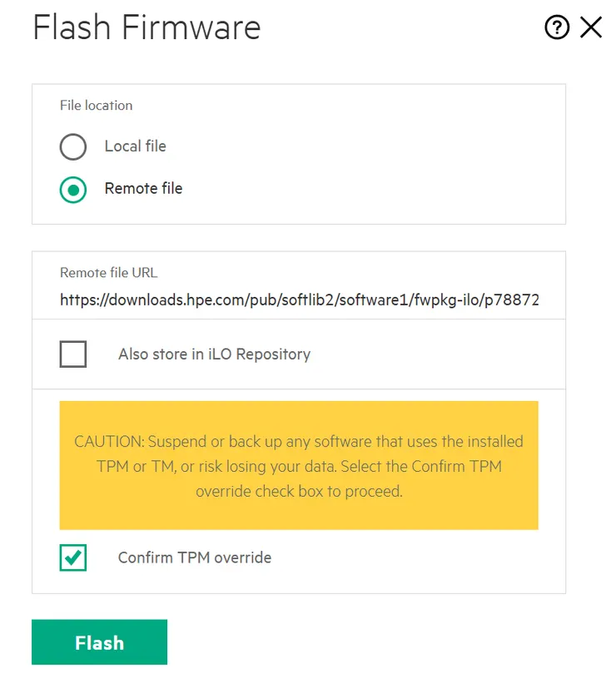The width and height of the screenshot is (616, 679).
Task: Click the "Remote file" option label
Action: 143,189
